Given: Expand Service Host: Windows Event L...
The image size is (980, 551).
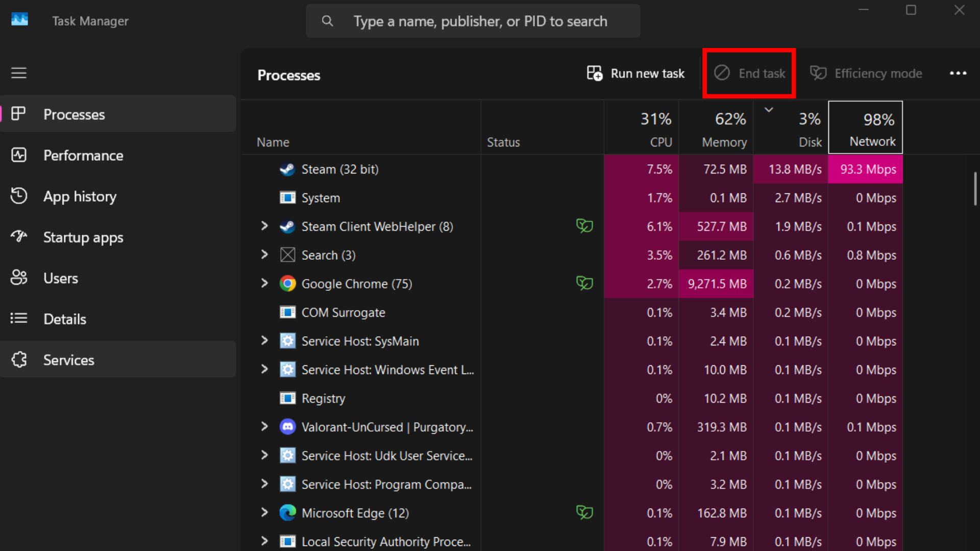Looking at the screenshot, I should 264,369.
